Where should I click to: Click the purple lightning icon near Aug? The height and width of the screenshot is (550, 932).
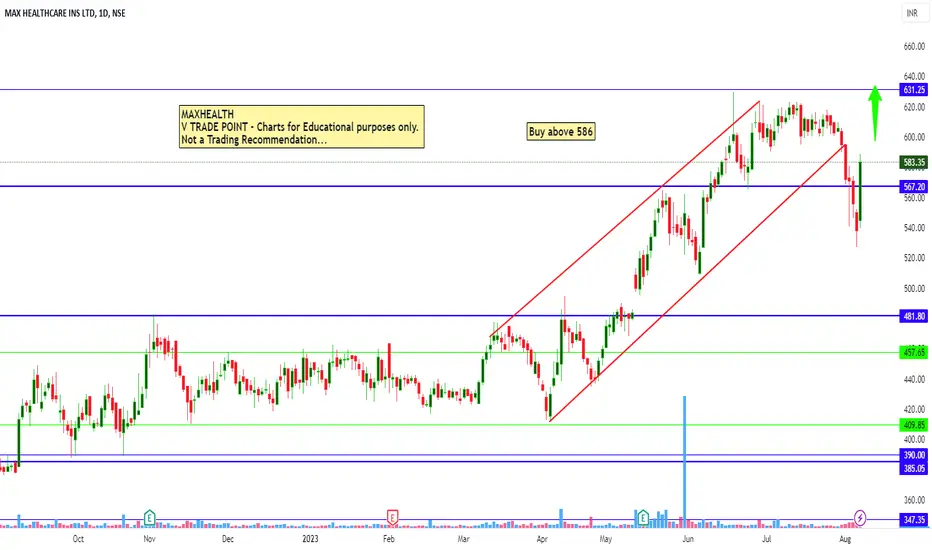pos(859,517)
